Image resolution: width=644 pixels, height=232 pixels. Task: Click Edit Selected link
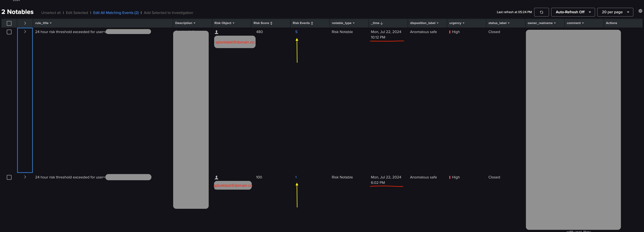coord(77,13)
